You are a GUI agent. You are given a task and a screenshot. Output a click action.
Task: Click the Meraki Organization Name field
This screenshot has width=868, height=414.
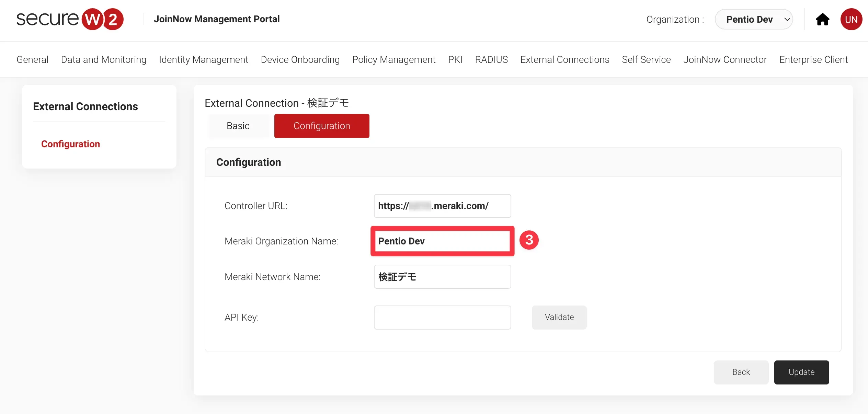[x=442, y=241]
